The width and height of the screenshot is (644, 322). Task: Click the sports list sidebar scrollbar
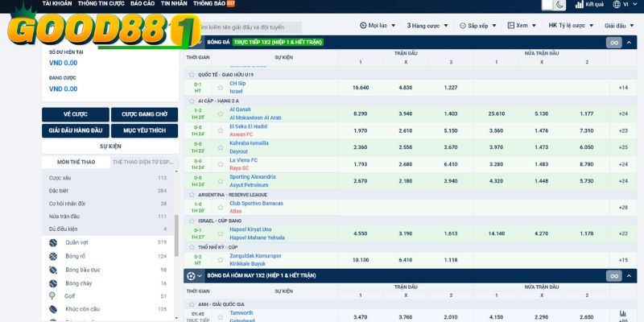click(175, 233)
